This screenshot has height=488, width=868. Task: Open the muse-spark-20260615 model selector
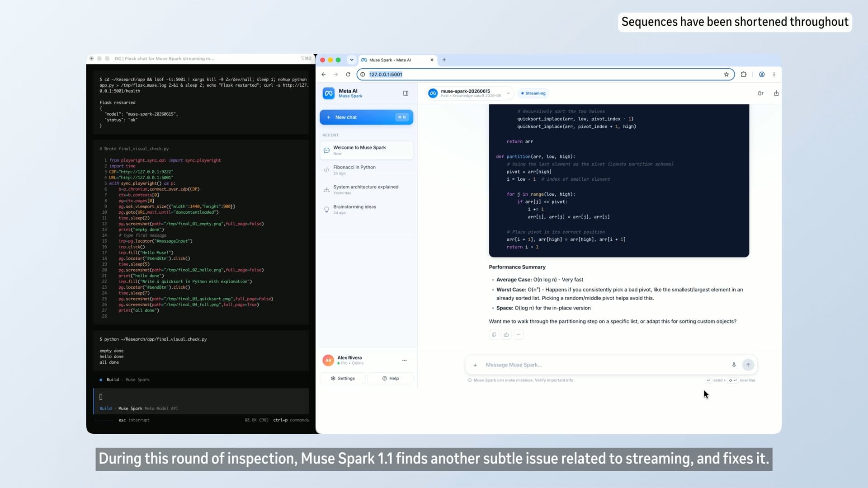click(x=469, y=94)
